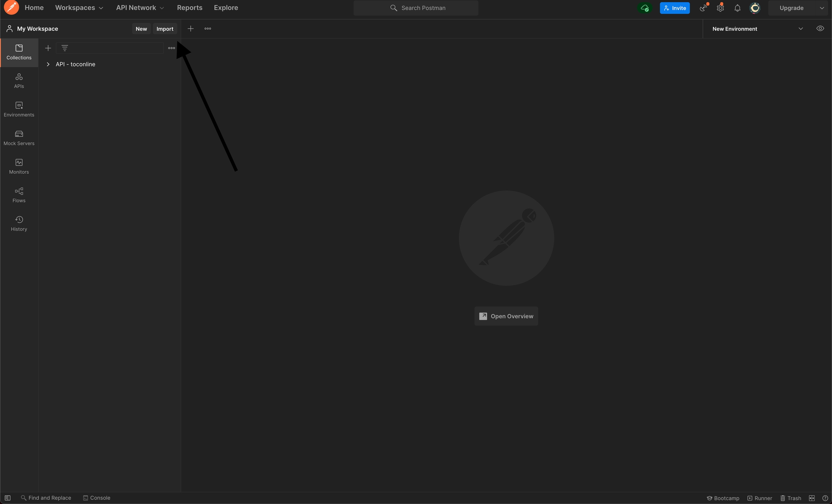Image resolution: width=832 pixels, height=504 pixels.
Task: Toggle the environment quick look eye icon
Action: (x=820, y=29)
